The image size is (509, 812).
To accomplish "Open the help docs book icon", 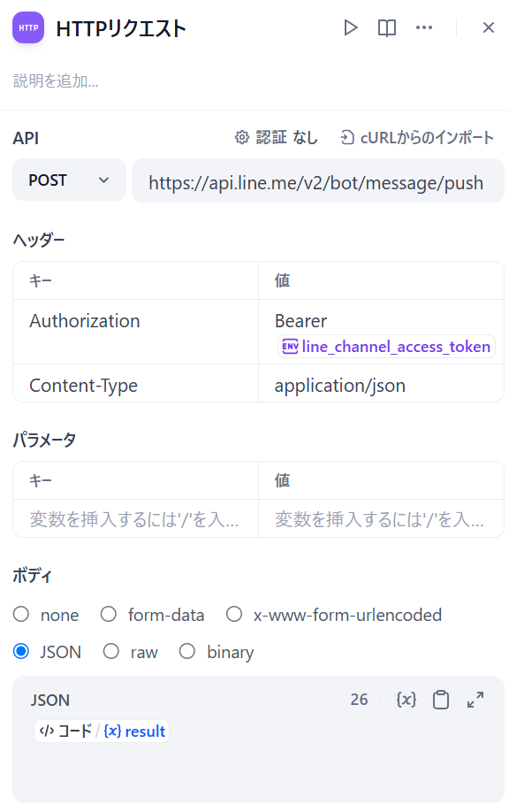I will point(387,27).
